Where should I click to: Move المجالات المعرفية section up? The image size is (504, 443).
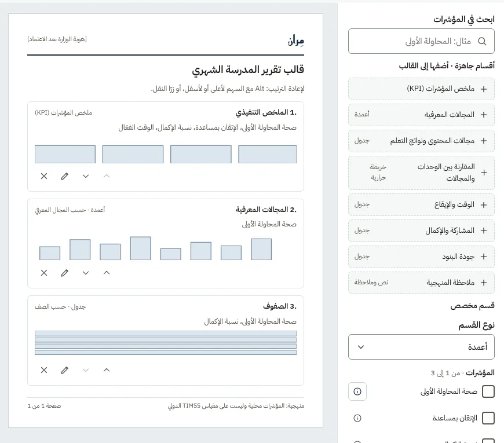107,273
